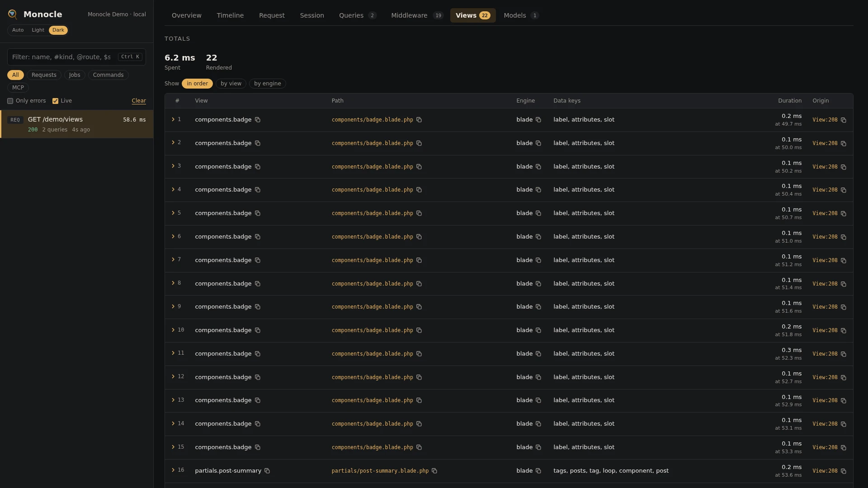This screenshot has height=488, width=868.
Task: Expand row 4 details
Action: [x=173, y=190]
